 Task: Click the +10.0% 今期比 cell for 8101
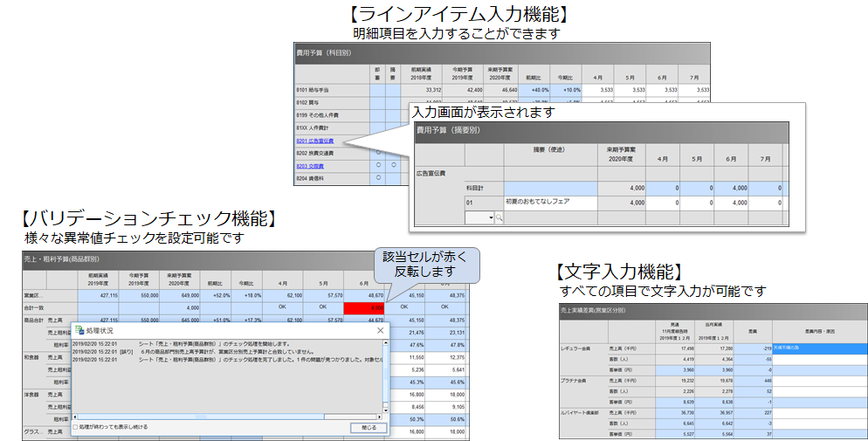point(567,90)
